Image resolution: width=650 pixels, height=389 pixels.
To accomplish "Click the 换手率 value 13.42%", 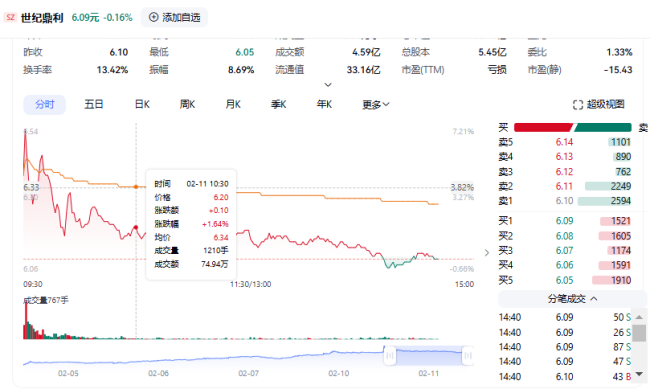I will (112, 70).
